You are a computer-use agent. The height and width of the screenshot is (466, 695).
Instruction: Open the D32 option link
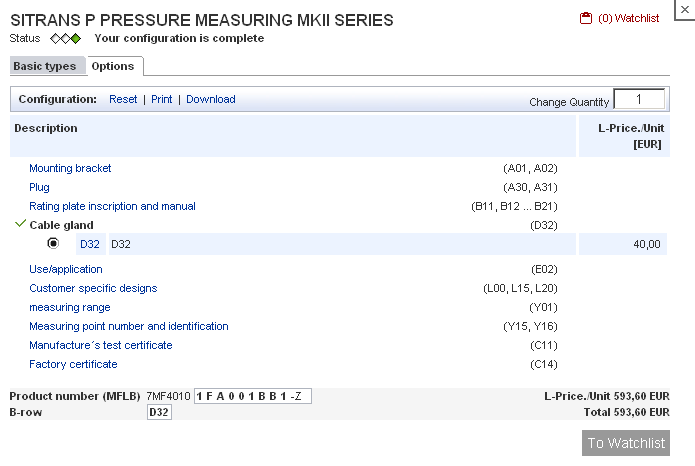point(90,244)
